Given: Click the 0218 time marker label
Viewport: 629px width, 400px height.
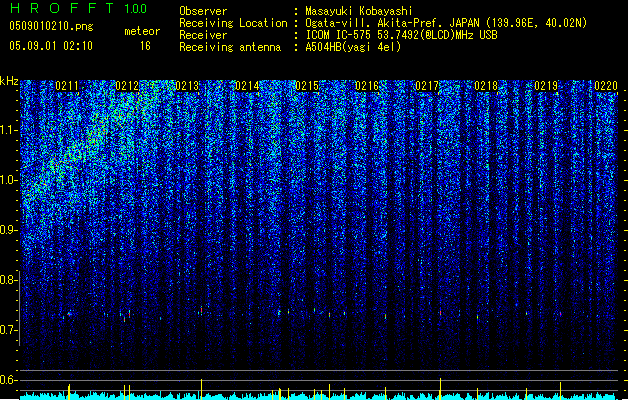Looking at the screenshot, I should coord(486,86).
